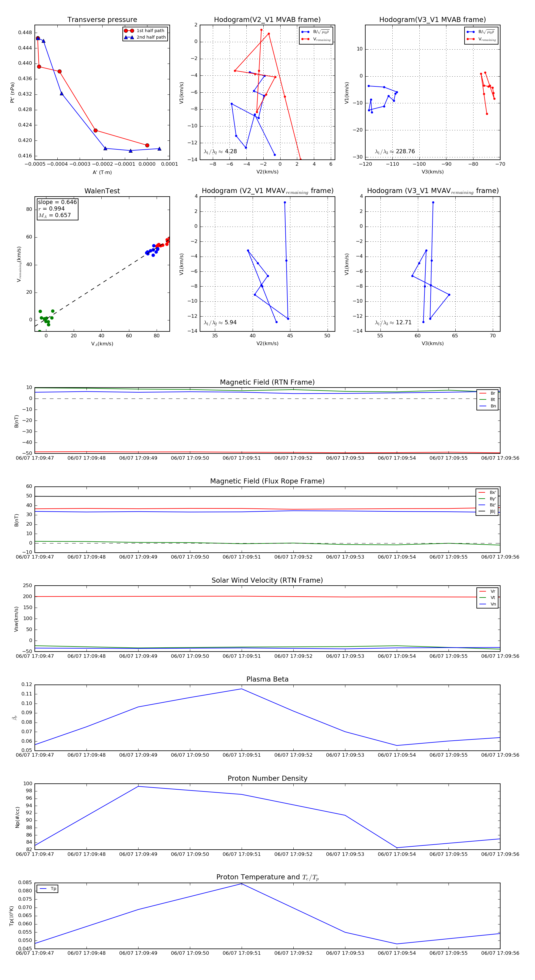This screenshot has height=980, width=535.
Task: Click the 'Transverse pressure' plot title
Action: (102, 20)
